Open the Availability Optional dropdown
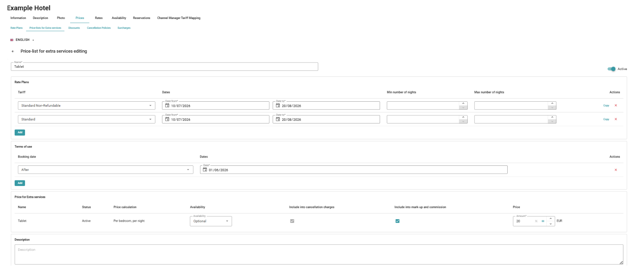The image size is (644, 279). 211,221
